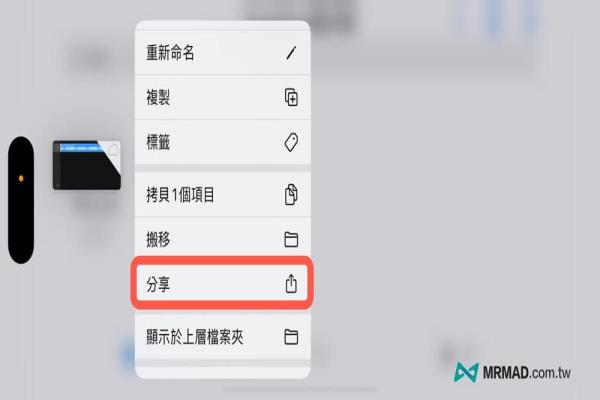Choose 重新命名 from the context menu
600x400 pixels.
click(x=223, y=53)
